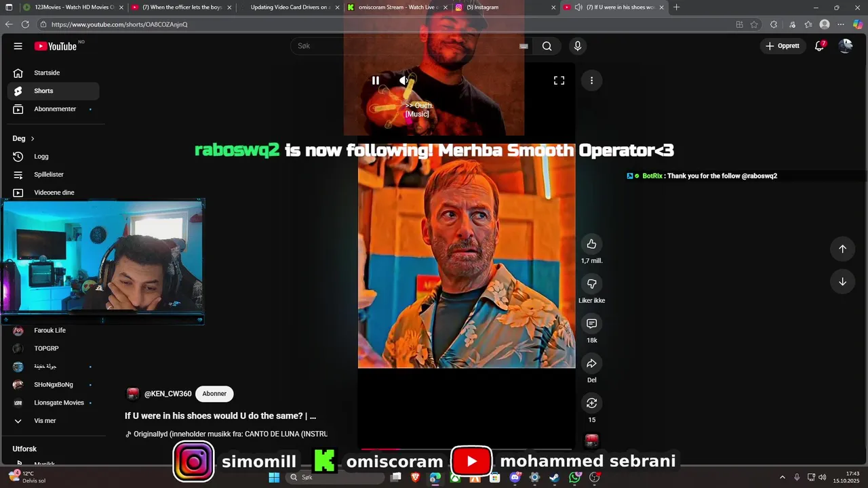Expand the Deg section chevron
Image resolution: width=868 pixels, height=488 pixels.
click(x=32, y=138)
